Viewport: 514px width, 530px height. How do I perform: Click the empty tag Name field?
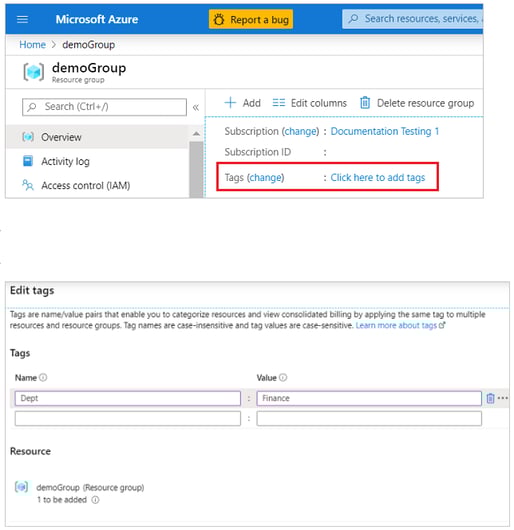tap(128, 418)
